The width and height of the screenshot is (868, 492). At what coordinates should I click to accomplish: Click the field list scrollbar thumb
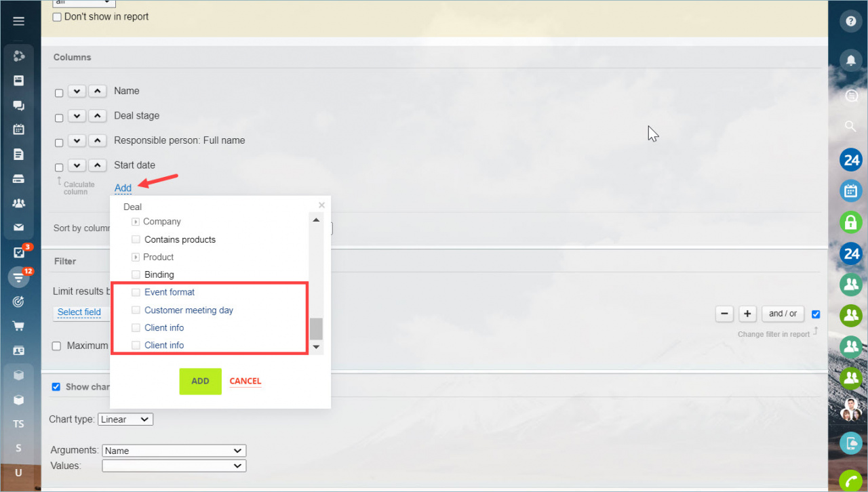tap(316, 329)
